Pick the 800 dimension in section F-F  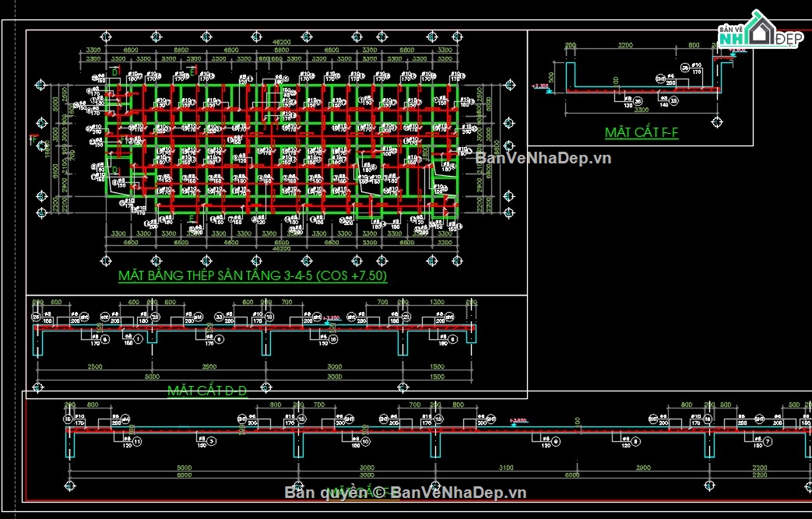(694, 46)
